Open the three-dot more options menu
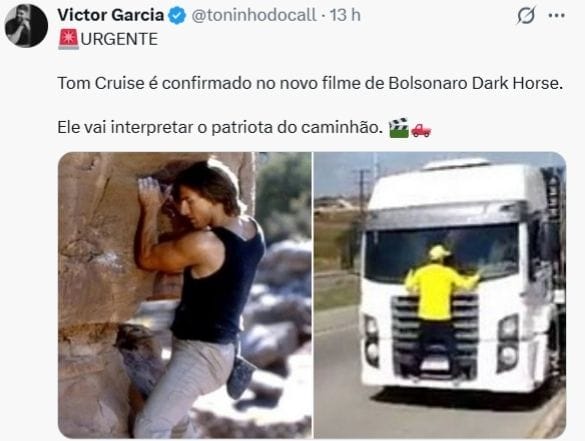This screenshot has width=585, height=441. pyautogui.click(x=557, y=16)
